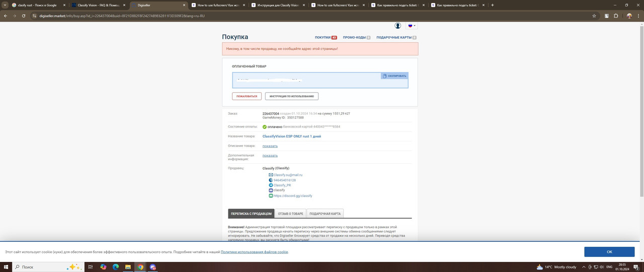Open the language flag dropdown
The height and width of the screenshot is (272, 644).
pyautogui.click(x=412, y=26)
